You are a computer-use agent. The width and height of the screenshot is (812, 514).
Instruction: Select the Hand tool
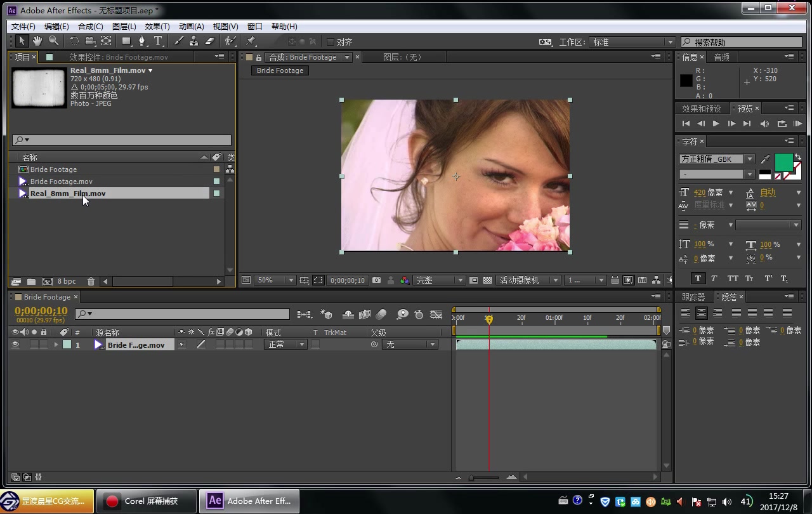tap(37, 41)
